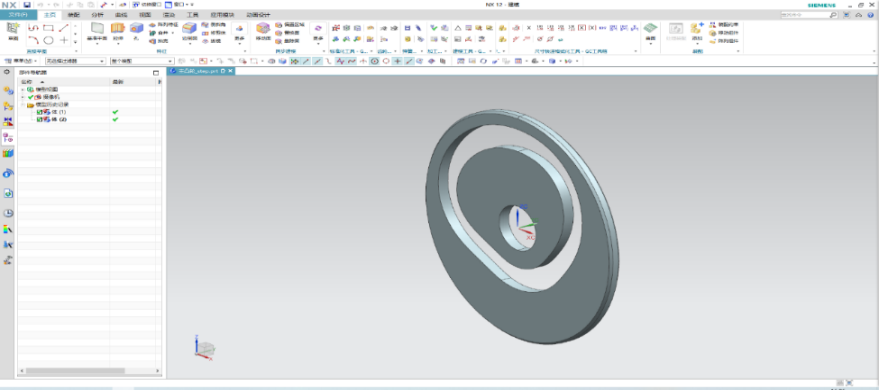Image resolution: width=879 pixels, height=390 pixels.
Task: Open the Reuse Library (books icon) in resource bar
Action: click(8, 154)
